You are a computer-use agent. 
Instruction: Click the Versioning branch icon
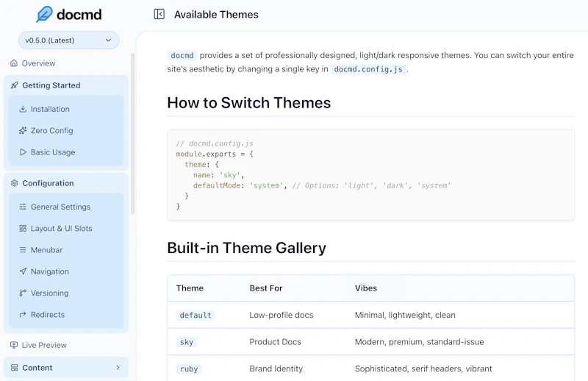click(23, 293)
